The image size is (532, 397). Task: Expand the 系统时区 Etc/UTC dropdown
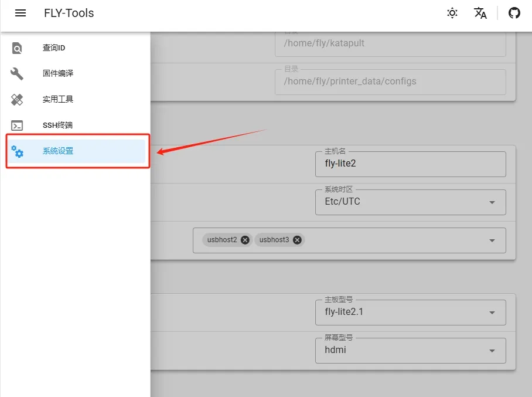point(492,202)
